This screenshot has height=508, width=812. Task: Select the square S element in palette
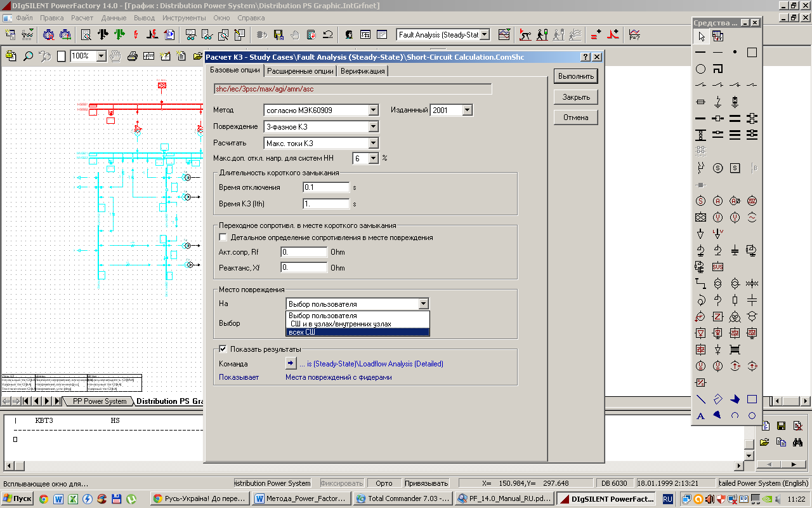pyautogui.click(x=735, y=168)
